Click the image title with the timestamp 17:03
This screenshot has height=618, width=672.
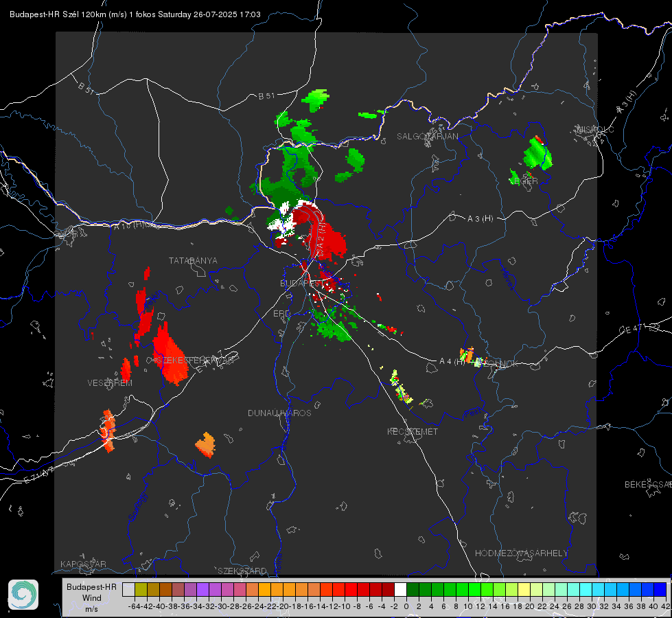tap(135, 14)
